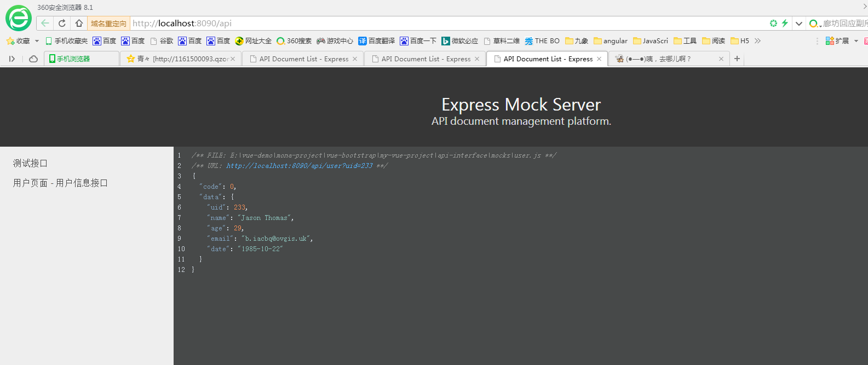The height and width of the screenshot is (365, 868).
Task: Open the cloud sync icon left of tabs
Action: click(33, 59)
